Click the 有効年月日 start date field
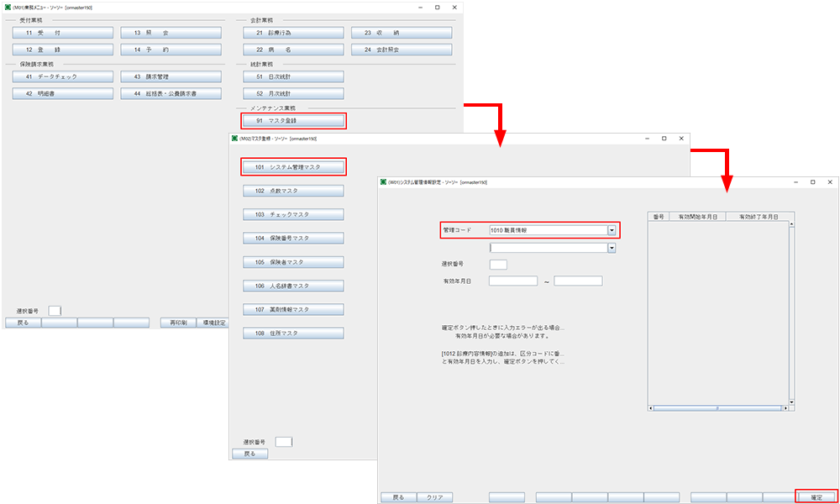 (x=512, y=281)
